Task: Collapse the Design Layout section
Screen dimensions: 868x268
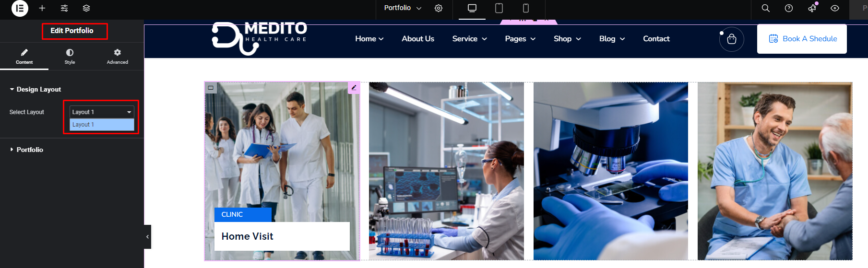Action: point(38,89)
